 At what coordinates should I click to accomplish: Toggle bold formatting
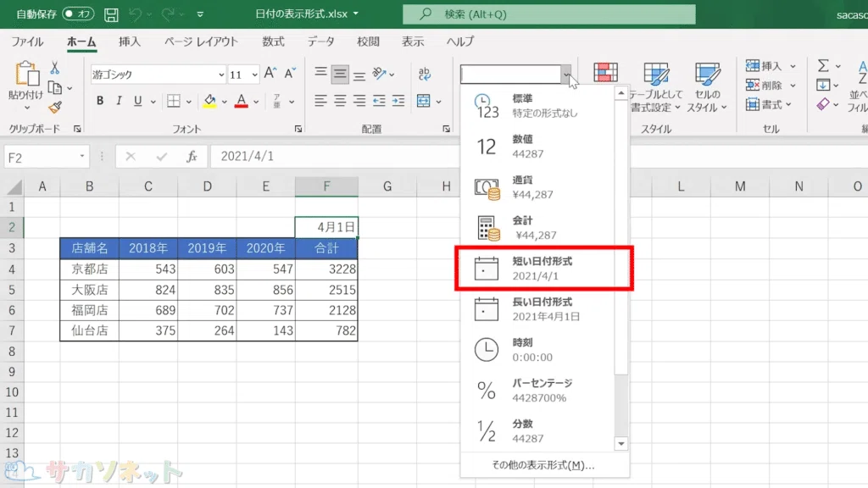[100, 101]
